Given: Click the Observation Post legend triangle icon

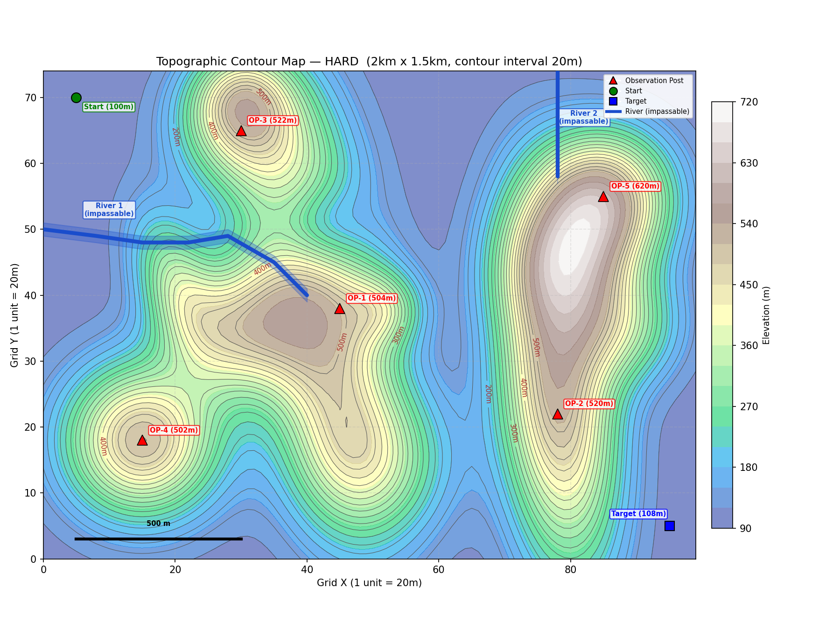Looking at the screenshot, I should tap(613, 81).
